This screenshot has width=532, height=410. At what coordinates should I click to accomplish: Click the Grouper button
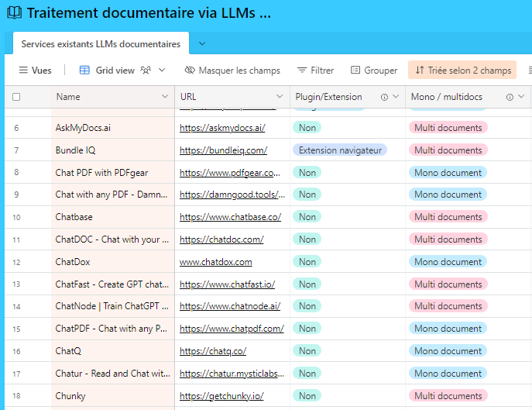point(374,71)
